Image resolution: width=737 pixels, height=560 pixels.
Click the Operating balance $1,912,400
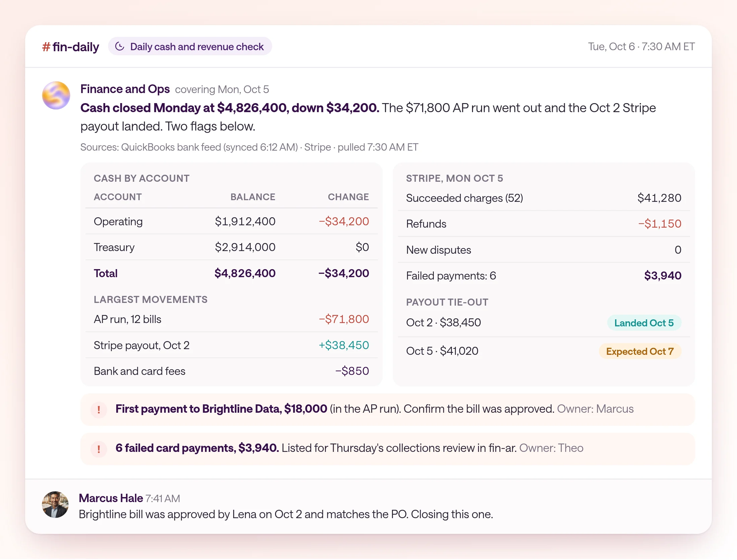[x=245, y=222]
